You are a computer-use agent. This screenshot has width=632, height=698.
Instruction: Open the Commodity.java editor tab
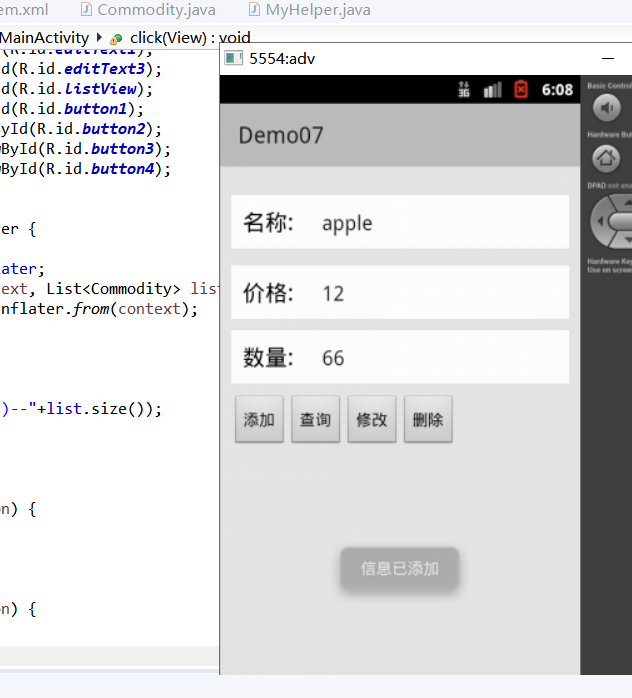(148, 10)
